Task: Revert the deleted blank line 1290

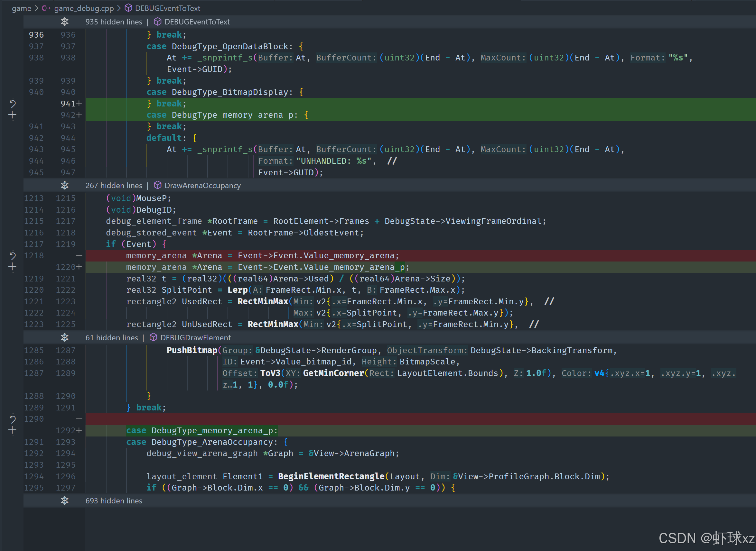Action: [x=12, y=419]
